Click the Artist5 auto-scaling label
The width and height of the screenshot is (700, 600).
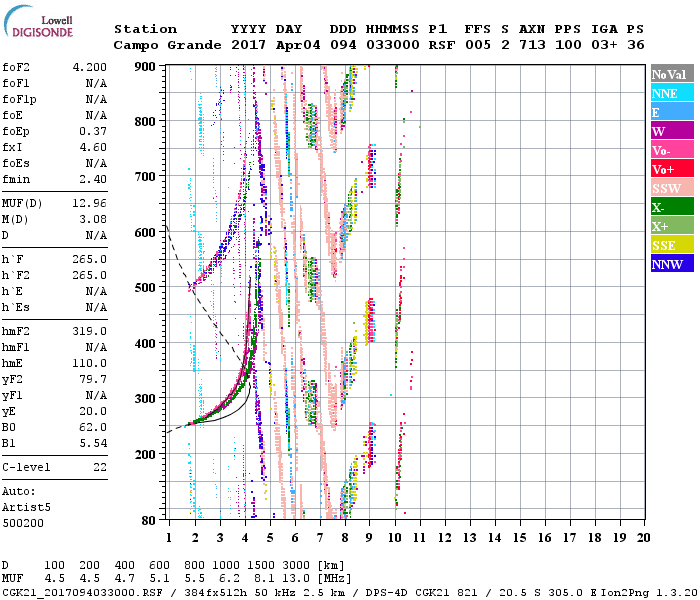pos(26,508)
